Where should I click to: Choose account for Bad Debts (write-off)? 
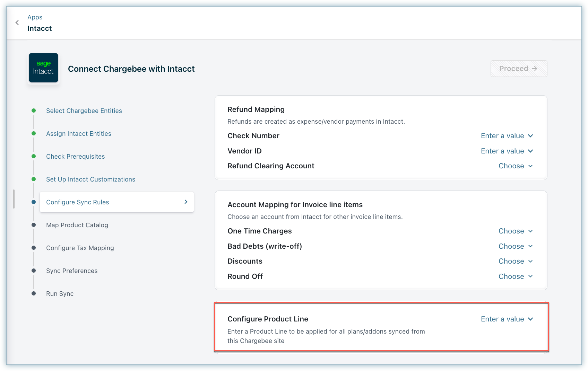click(515, 246)
